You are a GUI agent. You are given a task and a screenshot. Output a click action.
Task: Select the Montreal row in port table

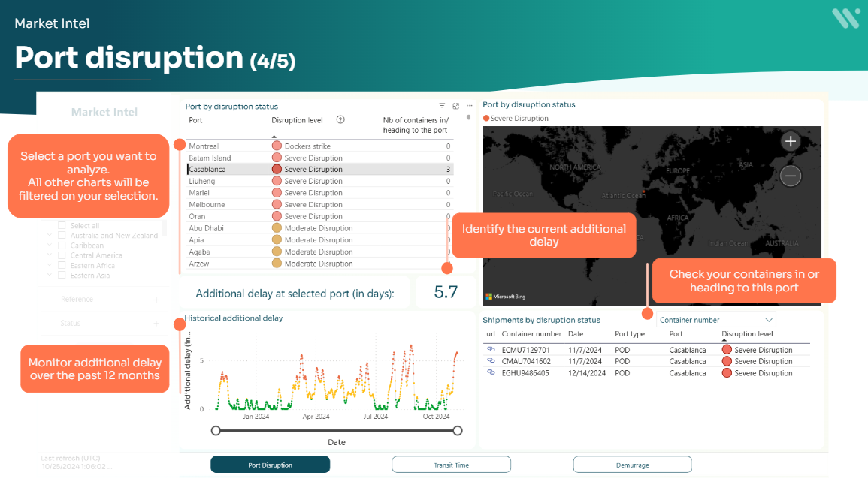[204, 146]
